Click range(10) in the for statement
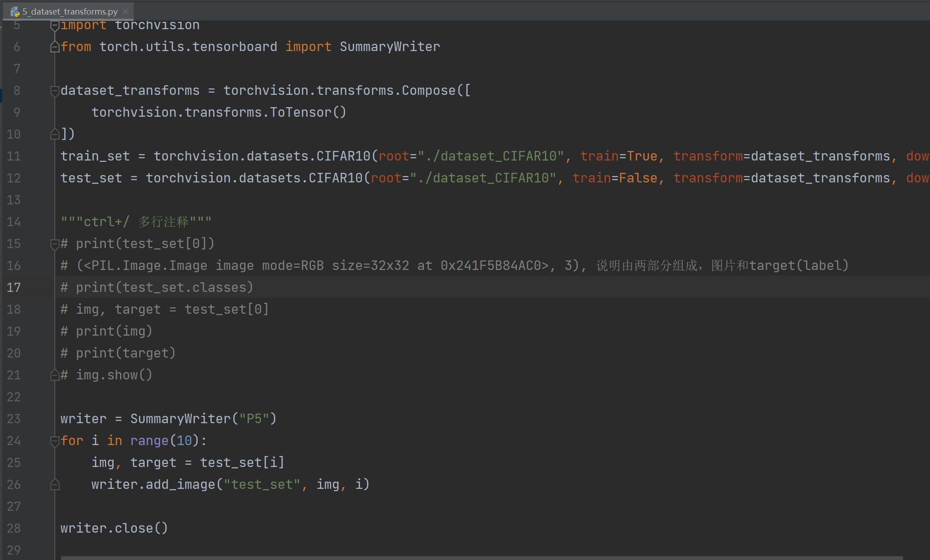Screen dimensions: 930x560 pyautogui.click(x=164, y=441)
